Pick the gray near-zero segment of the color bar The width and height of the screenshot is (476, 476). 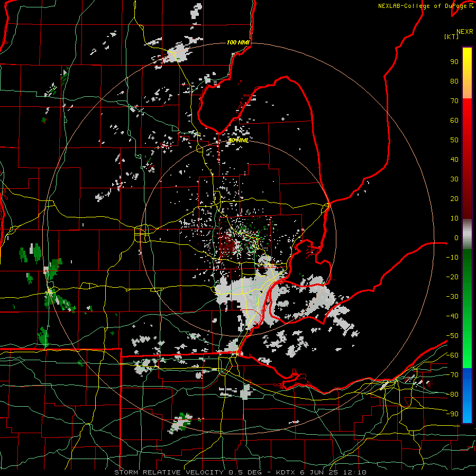(467, 234)
